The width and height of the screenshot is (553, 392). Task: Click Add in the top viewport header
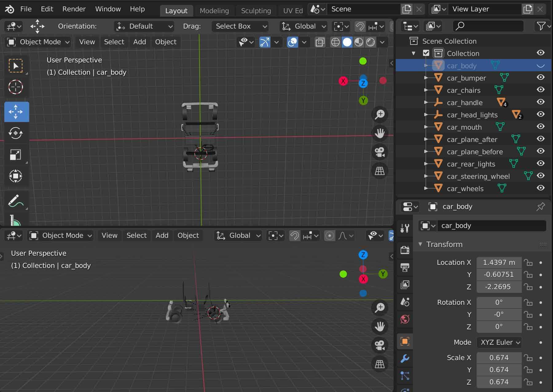[139, 42]
